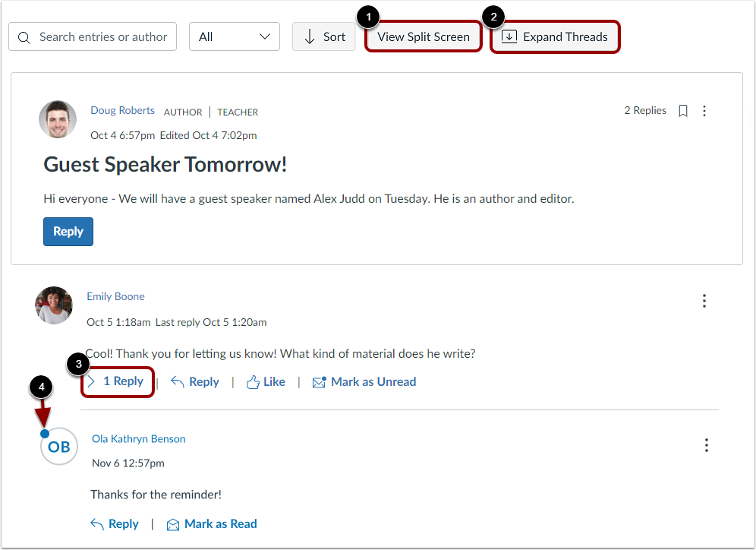This screenshot has height=550, width=756.
Task: Click the envelope icon to mark Emily's comment unread
Action: (320, 381)
